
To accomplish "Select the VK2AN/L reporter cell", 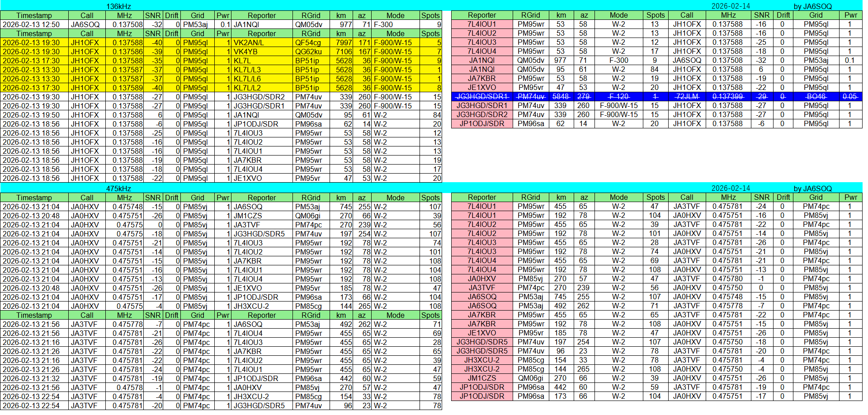I will click(249, 42).
